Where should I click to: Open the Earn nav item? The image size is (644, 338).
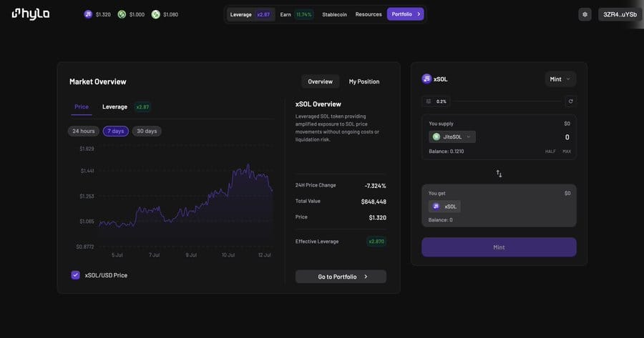(x=296, y=14)
